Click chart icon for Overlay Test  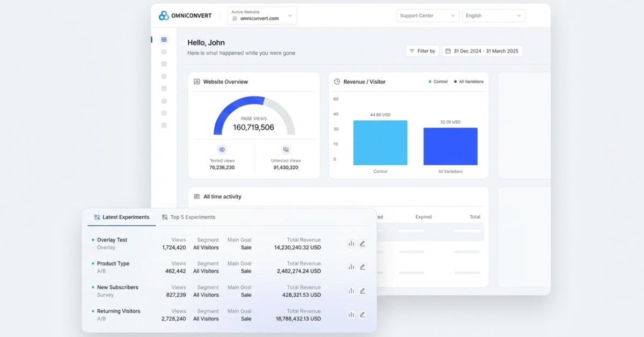[x=351, y=244]
